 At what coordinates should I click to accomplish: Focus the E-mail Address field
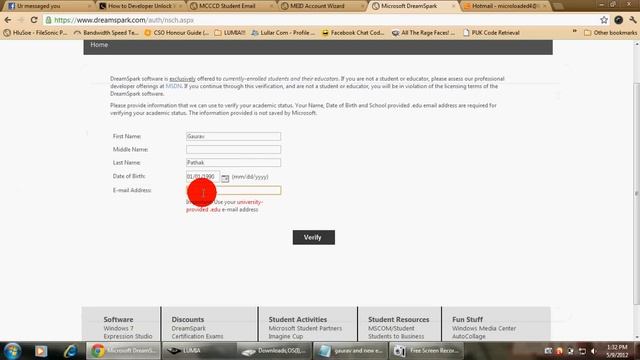233,190
